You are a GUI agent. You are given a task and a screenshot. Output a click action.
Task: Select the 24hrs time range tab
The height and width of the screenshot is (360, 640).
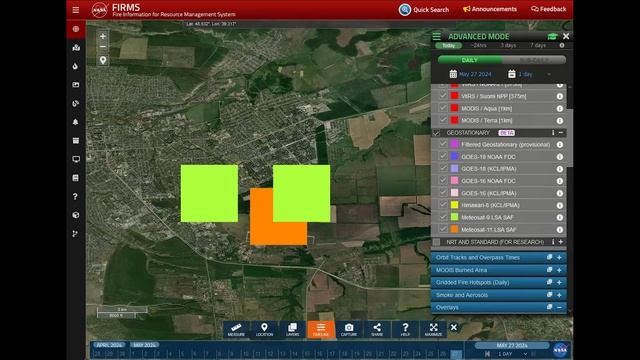[x=478, y=45]
